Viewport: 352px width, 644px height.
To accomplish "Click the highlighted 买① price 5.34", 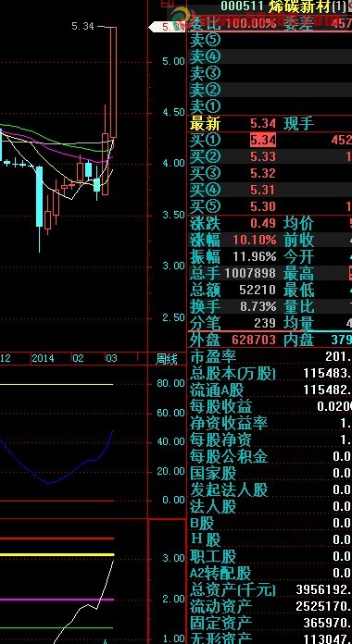I will [263, 140].
